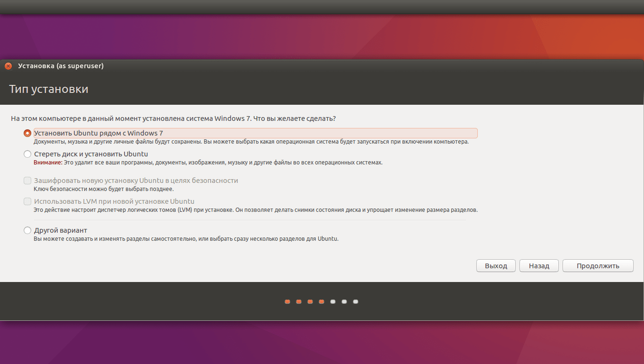Go back with the "Назад" button

tap(539, 266)
